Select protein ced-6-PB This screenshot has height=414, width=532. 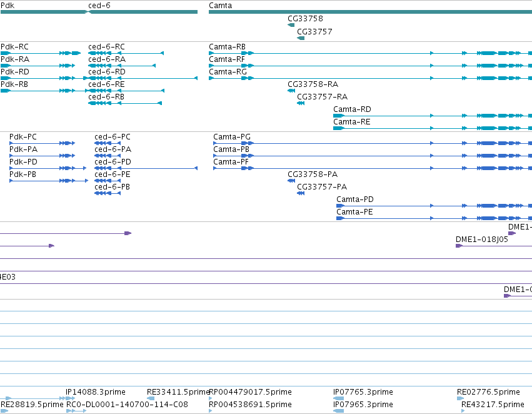pos(112,187)
